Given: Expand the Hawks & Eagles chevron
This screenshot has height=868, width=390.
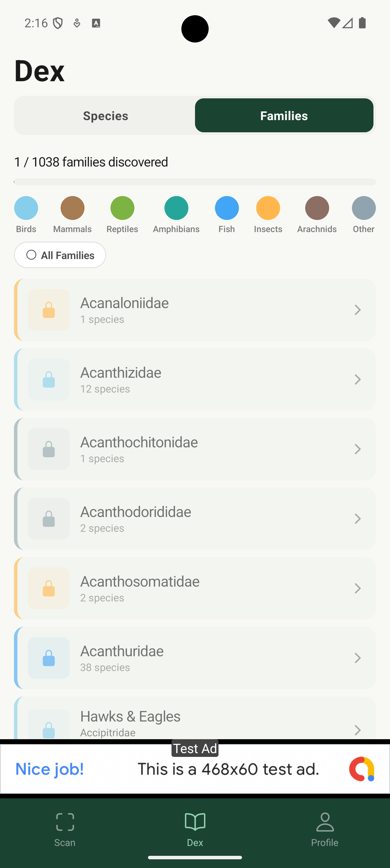Looking at the screenshot, I should click(x=357, y=730).
